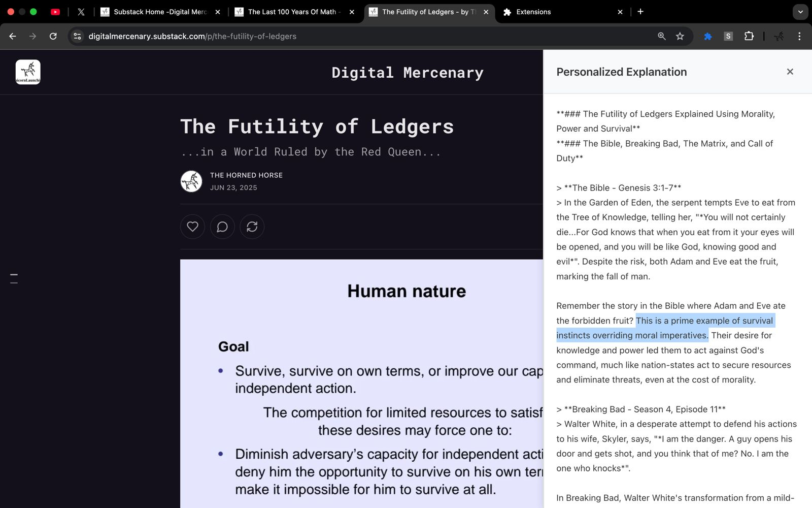Open Chrome's three-dot menu
Screen dimensions: 812x508
coord(799,36)
